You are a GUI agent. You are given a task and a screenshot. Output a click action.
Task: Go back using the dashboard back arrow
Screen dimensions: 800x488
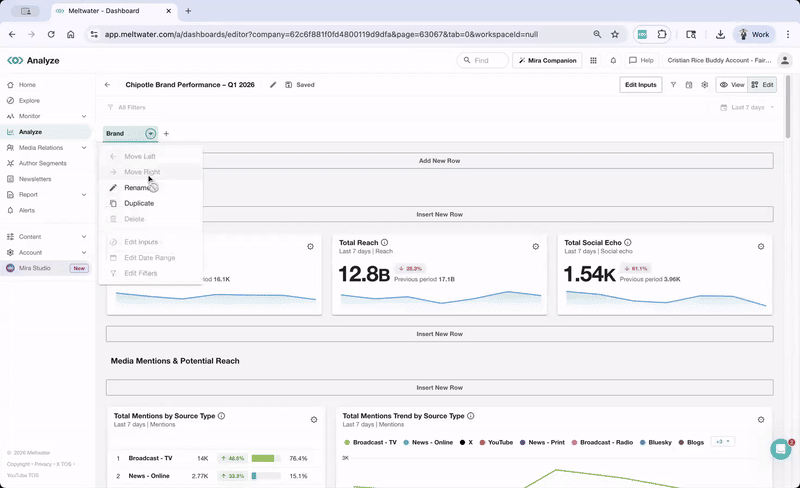(107, 85)
